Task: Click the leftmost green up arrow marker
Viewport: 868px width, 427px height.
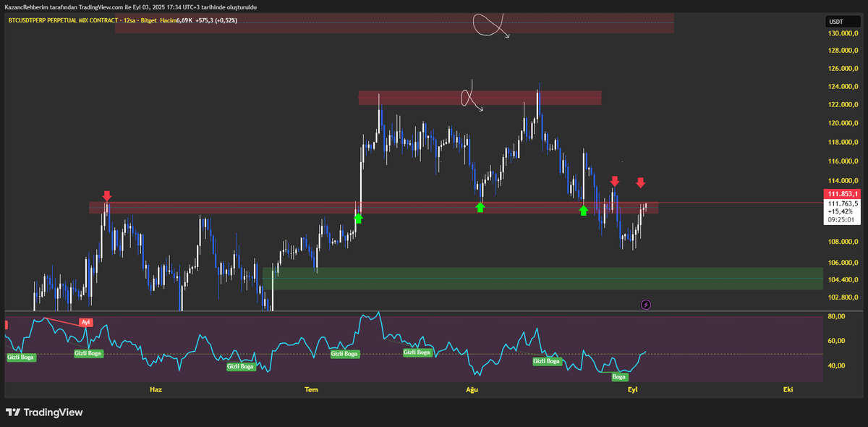Action: click(x=358, y=216)
